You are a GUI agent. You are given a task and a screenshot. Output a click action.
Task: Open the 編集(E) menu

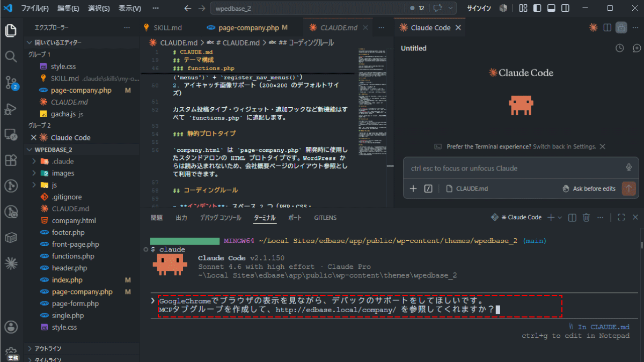(x=68, y=8)
